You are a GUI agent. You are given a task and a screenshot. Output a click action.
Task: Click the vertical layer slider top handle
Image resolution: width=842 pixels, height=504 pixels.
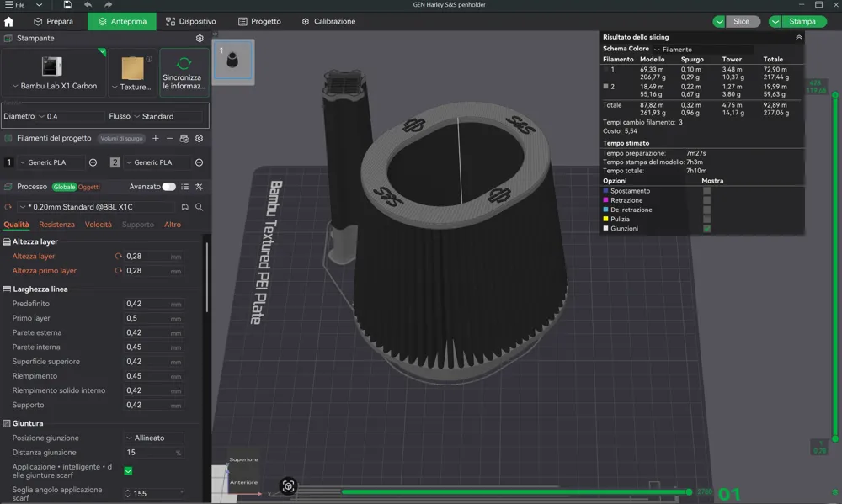835,95
